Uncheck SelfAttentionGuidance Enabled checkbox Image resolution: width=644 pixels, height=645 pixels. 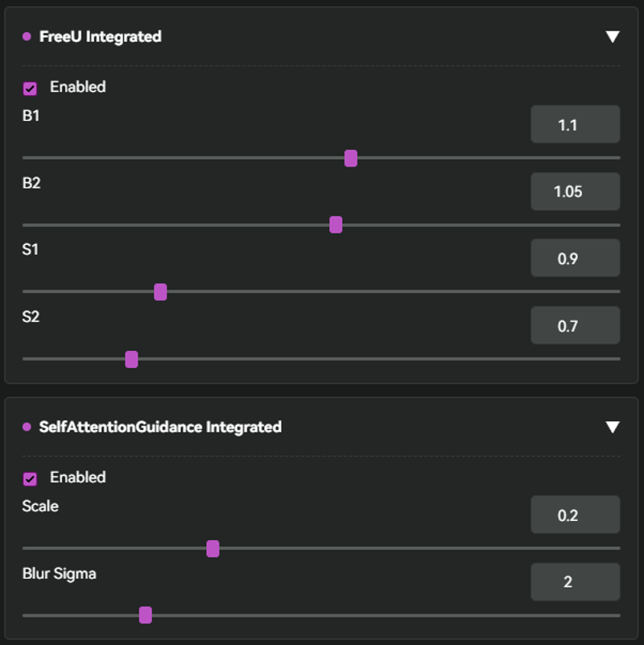(30, 478)
